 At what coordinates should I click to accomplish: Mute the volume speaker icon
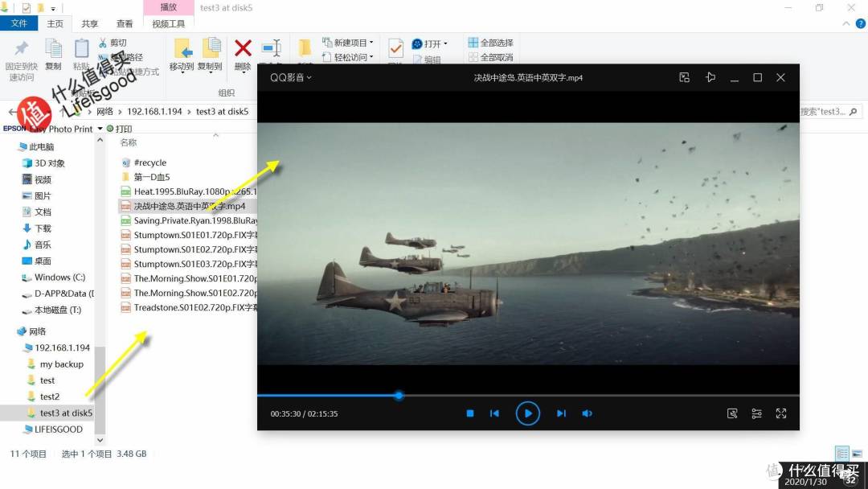tap(588, 413)
